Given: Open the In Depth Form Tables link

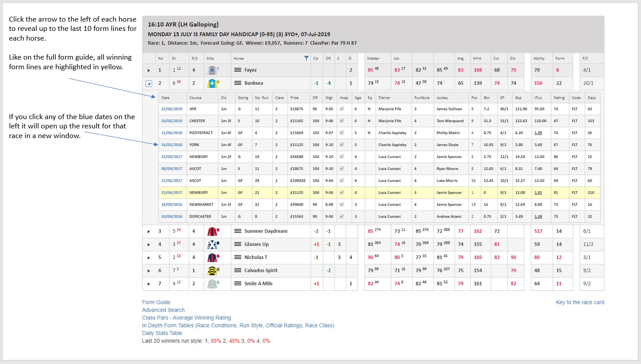Looking at the screenshot, I should click(238, 326).
